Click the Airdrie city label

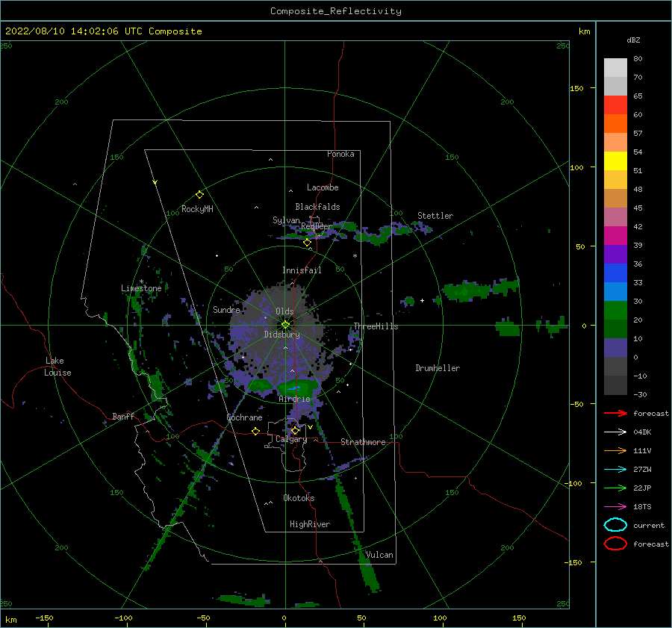pos(294,399)
